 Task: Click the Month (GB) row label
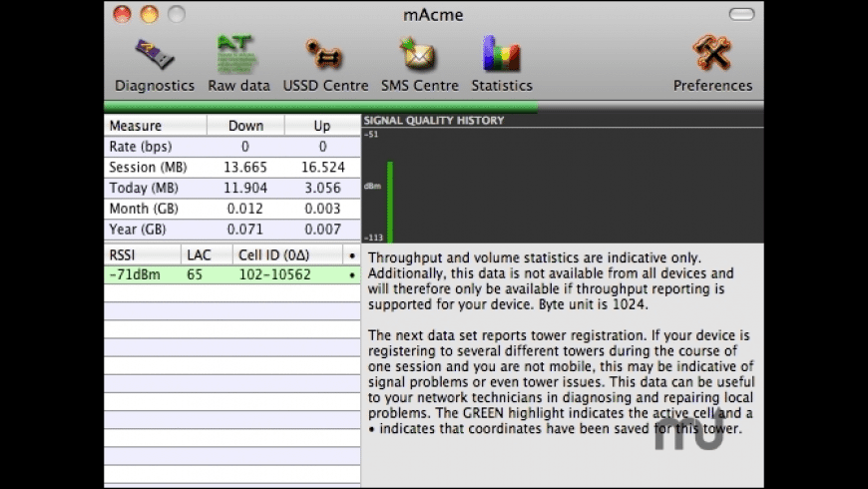click(x=144, y=209)
